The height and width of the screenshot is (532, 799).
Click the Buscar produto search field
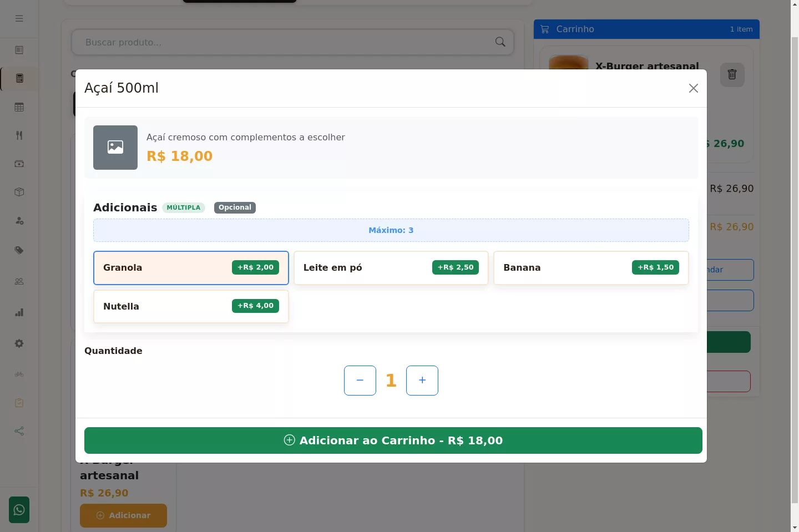point(292,42)
